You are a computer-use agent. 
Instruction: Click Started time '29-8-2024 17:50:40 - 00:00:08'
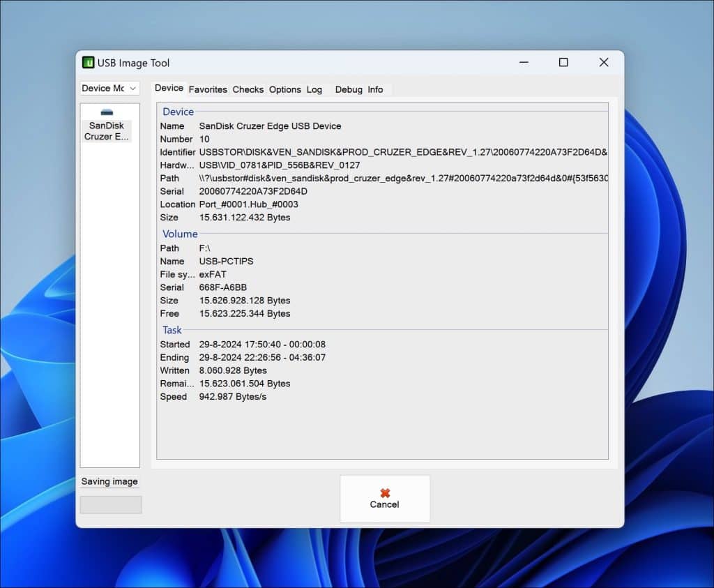[262, 345]
